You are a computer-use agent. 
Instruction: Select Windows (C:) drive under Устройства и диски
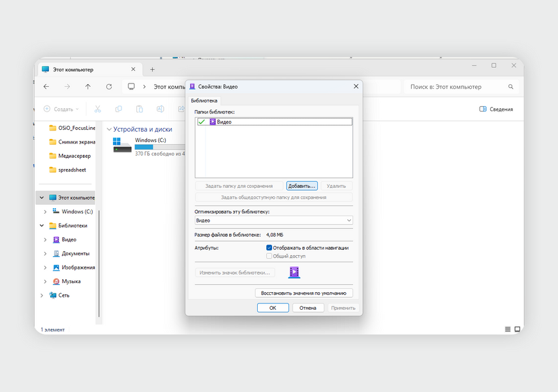149,147
